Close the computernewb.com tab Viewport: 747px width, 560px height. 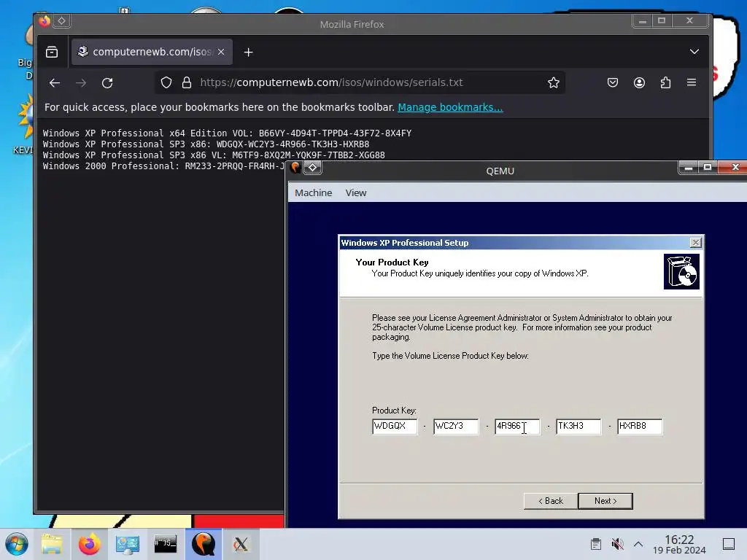tap(221, 52)
